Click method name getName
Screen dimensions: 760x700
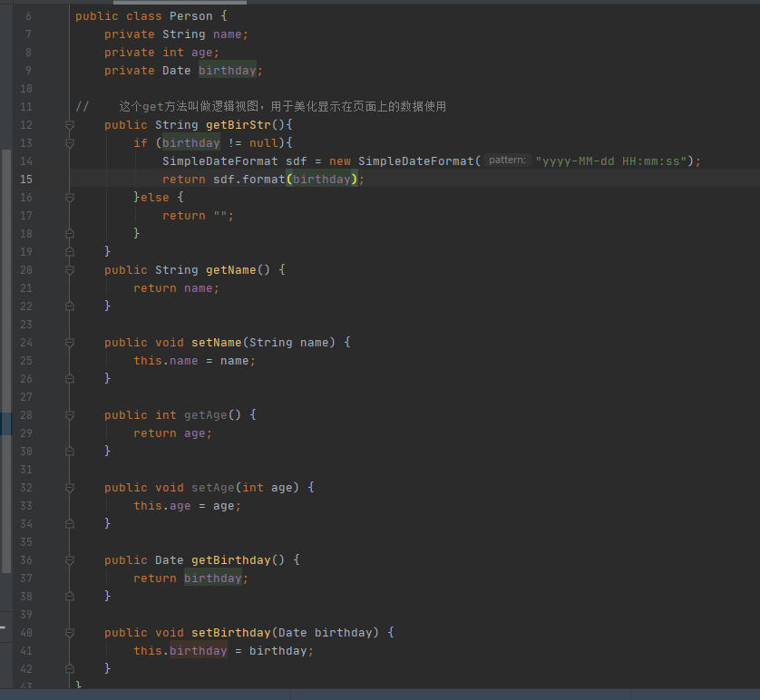tap(230, 270)
